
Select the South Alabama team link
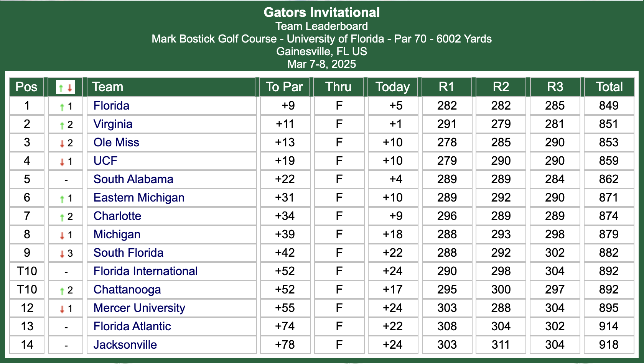pyautogui.click(x=133, y=179)
